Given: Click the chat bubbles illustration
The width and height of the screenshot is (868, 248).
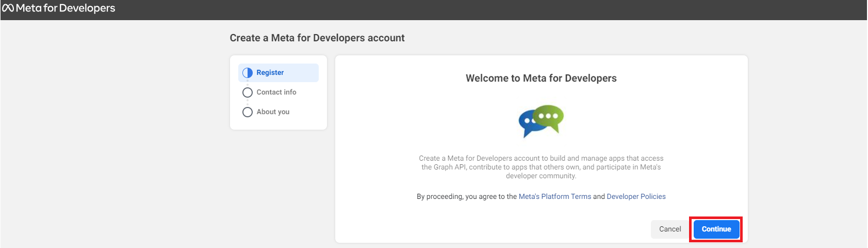Looking at the screenshot, I should pos(541,121).
